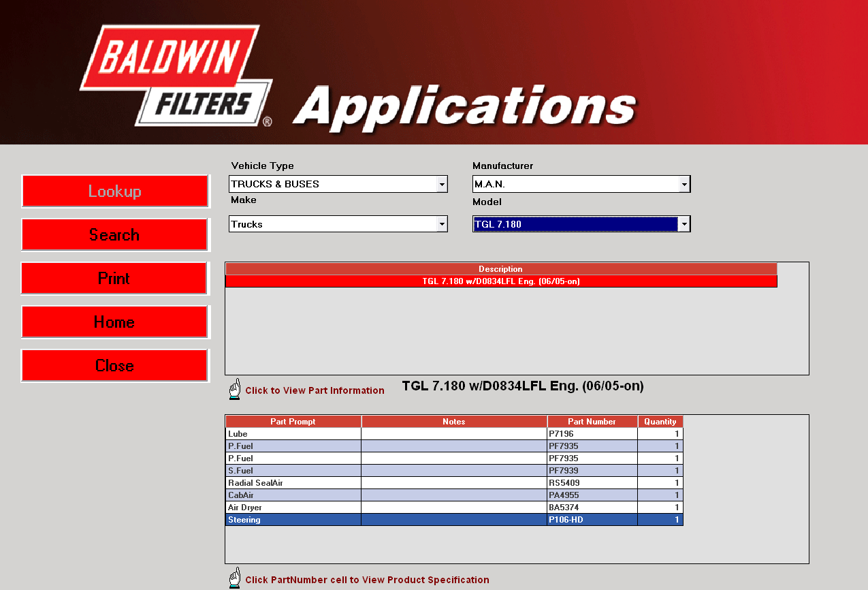Select the red TGL 7.180 w/D0834LFL description row
868x590 pixels.
501,281
